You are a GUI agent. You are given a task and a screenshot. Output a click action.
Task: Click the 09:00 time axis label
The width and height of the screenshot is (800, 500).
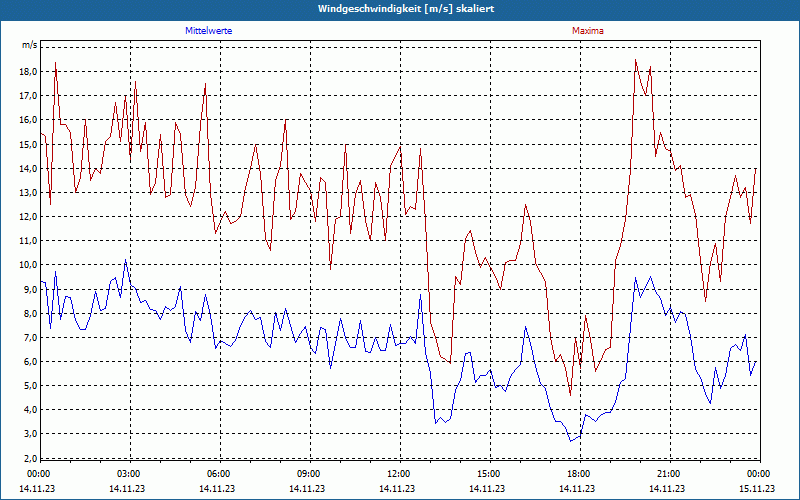308,474
